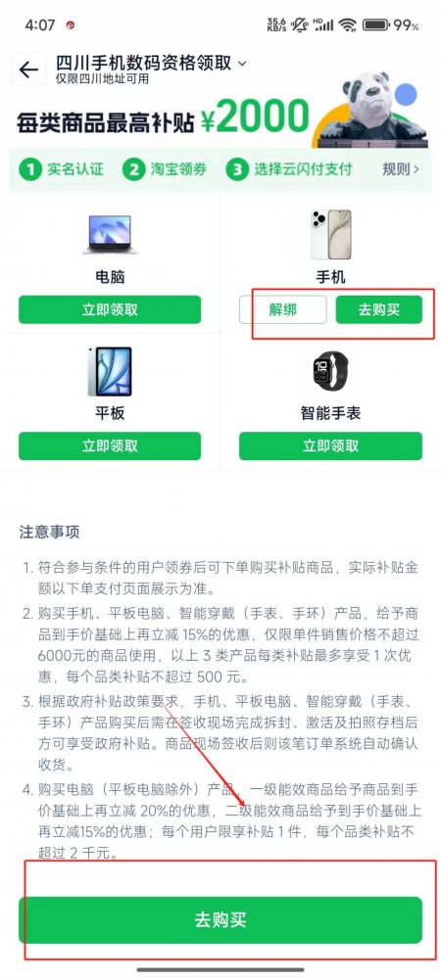Tap the Wi-Fi status icon
The image size is (441, 980).
[x=347, y=25]
